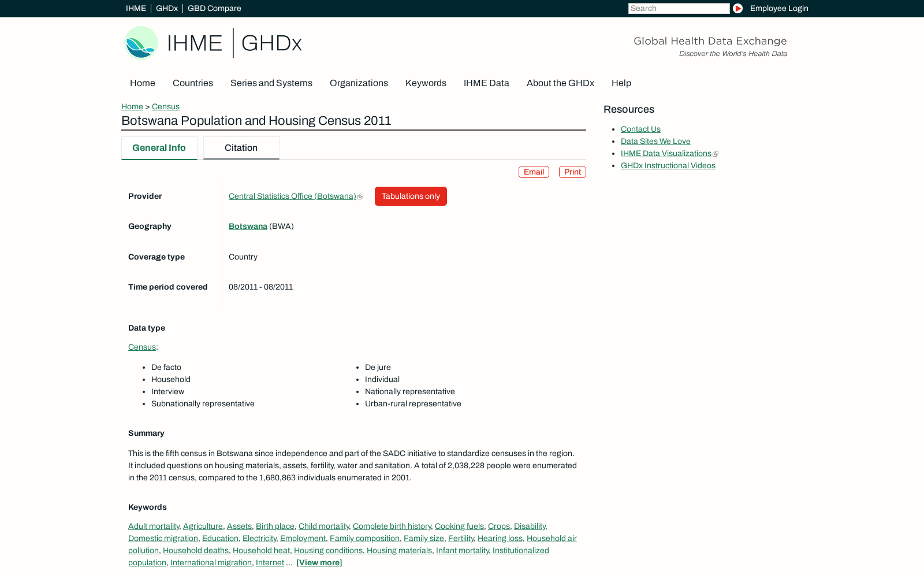Open IHME Data menu item
This screenshot has height=578, width=924.
click(x=486, y=83)
